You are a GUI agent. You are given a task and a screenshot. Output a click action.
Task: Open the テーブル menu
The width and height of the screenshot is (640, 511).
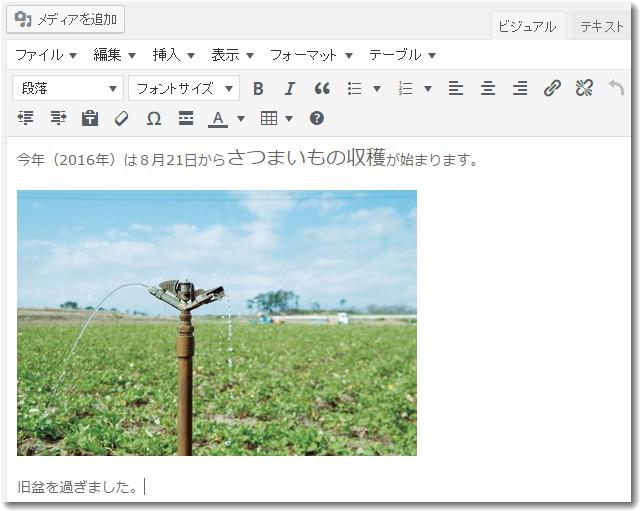pyautogui.click(x=402, y=55)
